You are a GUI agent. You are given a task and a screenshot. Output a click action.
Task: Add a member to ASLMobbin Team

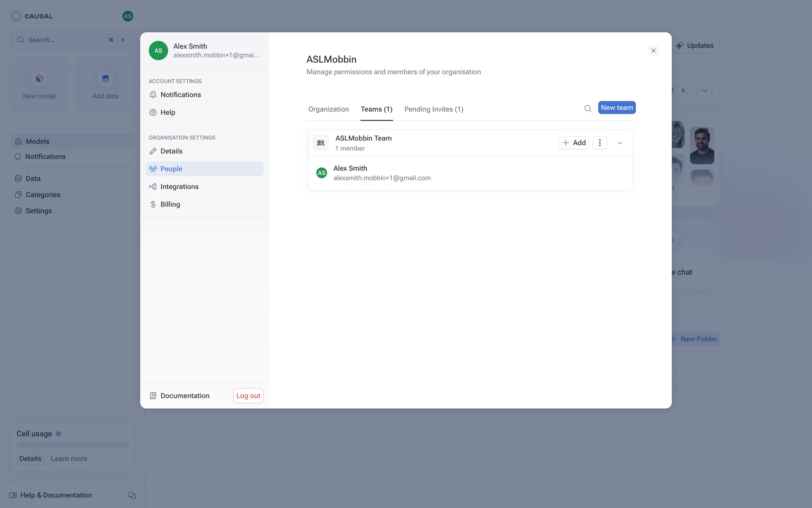pyautogui.click(x=573, y=143)
